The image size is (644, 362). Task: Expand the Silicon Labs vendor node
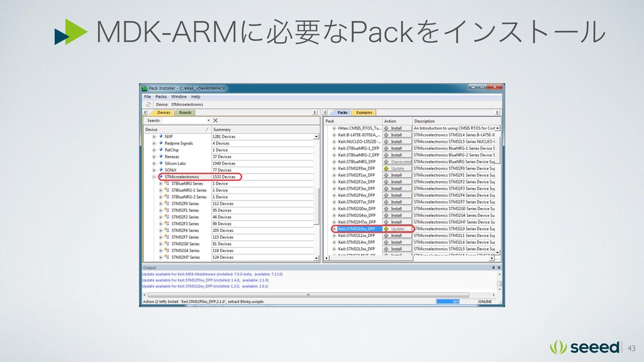[x=154, y=163]
